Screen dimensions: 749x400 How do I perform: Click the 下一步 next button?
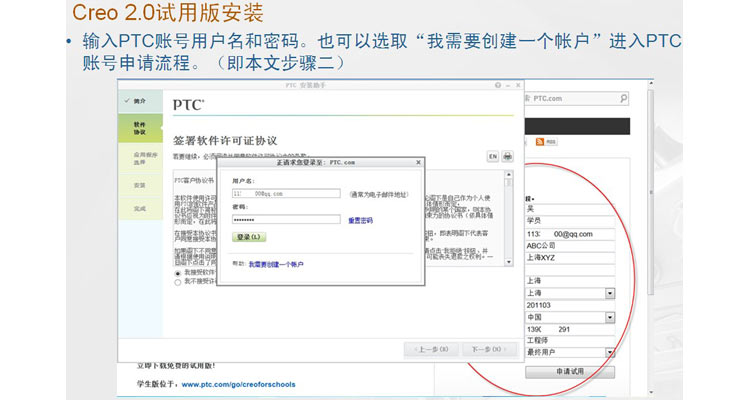pyautogui.click(x=490, y=349)
